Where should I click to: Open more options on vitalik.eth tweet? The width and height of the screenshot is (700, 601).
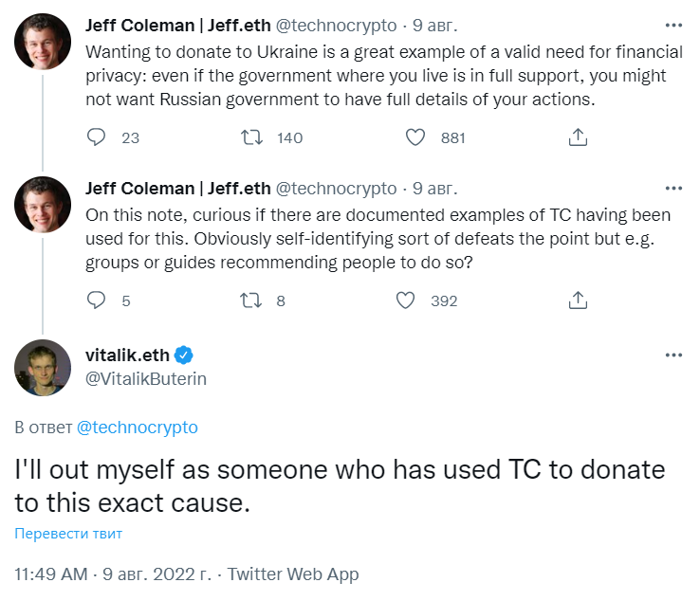673,355
